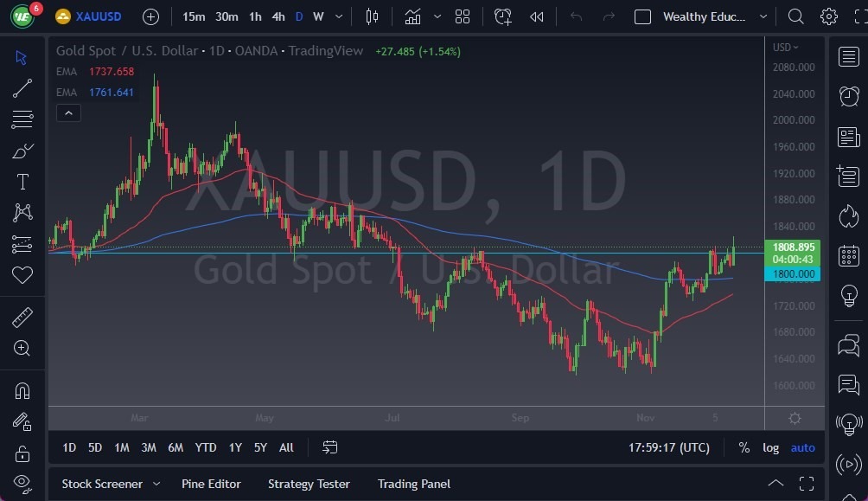The width and height of the screenshot is (868, 501).
Task: Toggle auto scaling on price axis
Action: [x=802, y=447]
